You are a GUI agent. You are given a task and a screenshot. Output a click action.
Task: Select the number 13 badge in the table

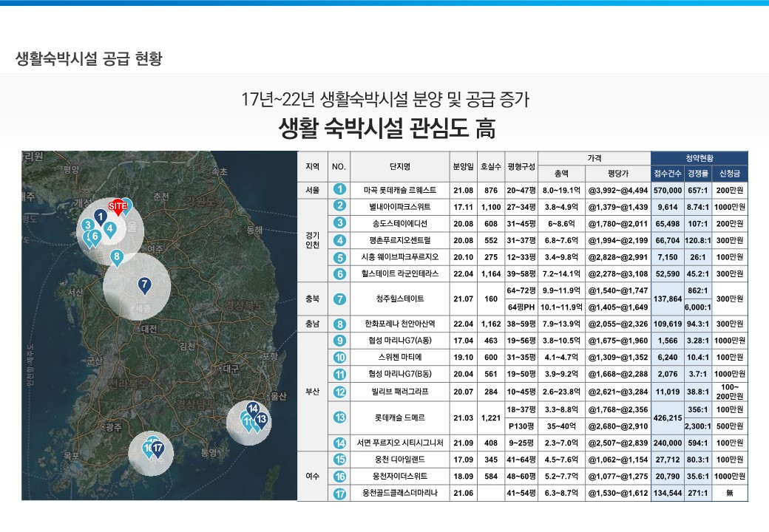(x=340, y=417)
